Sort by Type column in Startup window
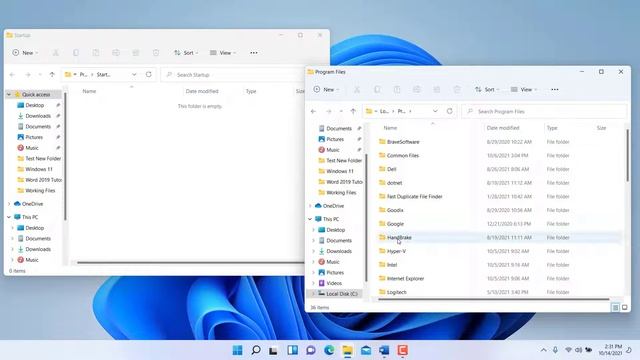Image resolution: width=640 pixels, height=360 pixels. (251, 91)
